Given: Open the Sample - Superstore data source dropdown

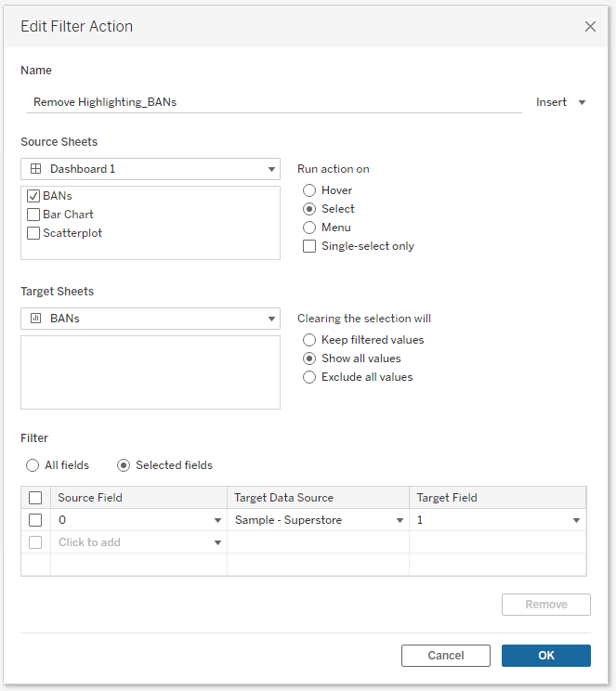Looking at the screenshot, I should [318, 520].
